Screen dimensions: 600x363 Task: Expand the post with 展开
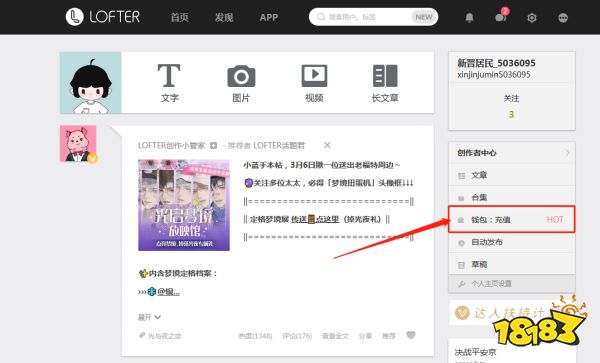point(149,317)
